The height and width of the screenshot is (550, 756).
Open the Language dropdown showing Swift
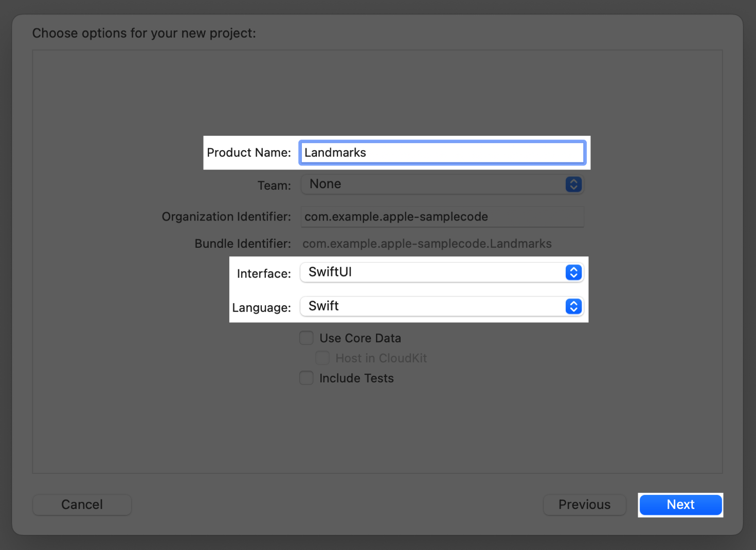442,306
